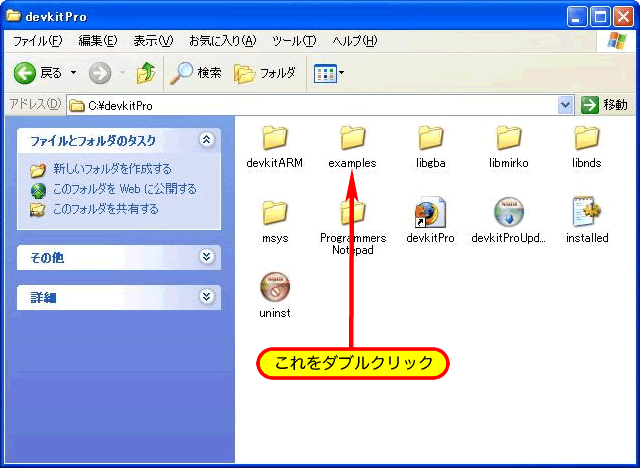This screenshot has width=640, height=468.
Task: Open the Back button history dropdown arrow
Action: click(x=73, y=73)
